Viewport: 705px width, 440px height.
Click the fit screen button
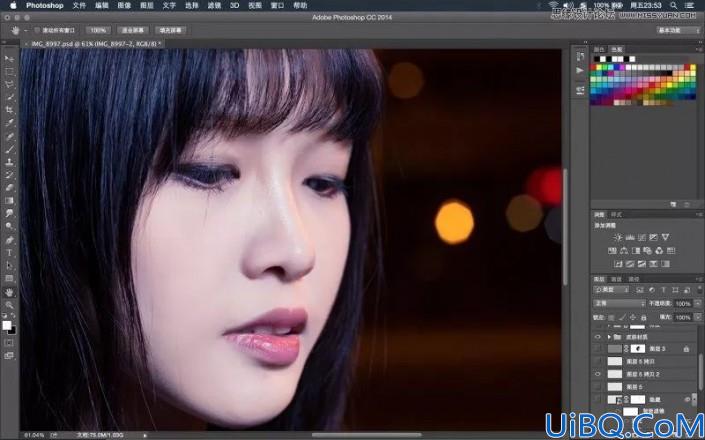click(x=133, y=31)
